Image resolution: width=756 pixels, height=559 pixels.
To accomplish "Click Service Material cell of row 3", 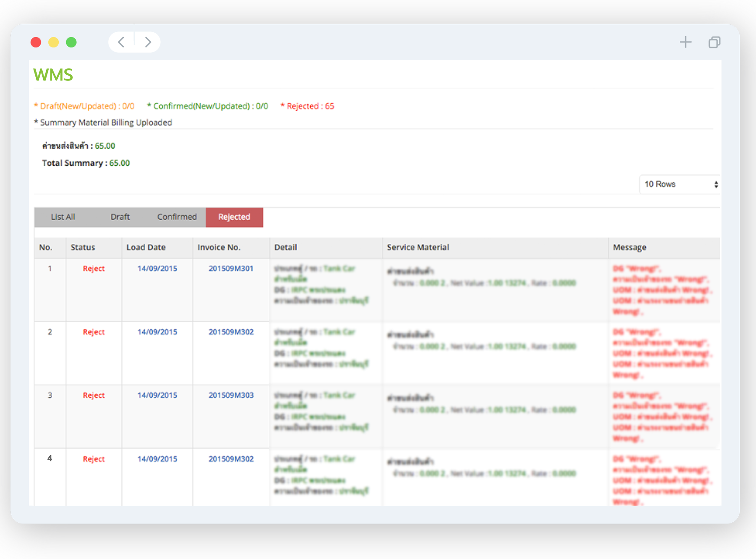I will 495,417.
